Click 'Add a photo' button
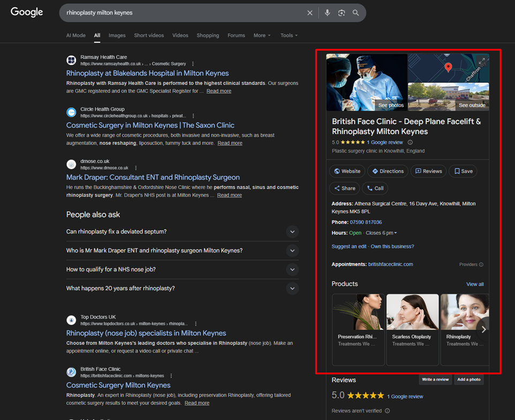Image resolution: width=515 pixels, height=420 pixels. coord(468,379)
